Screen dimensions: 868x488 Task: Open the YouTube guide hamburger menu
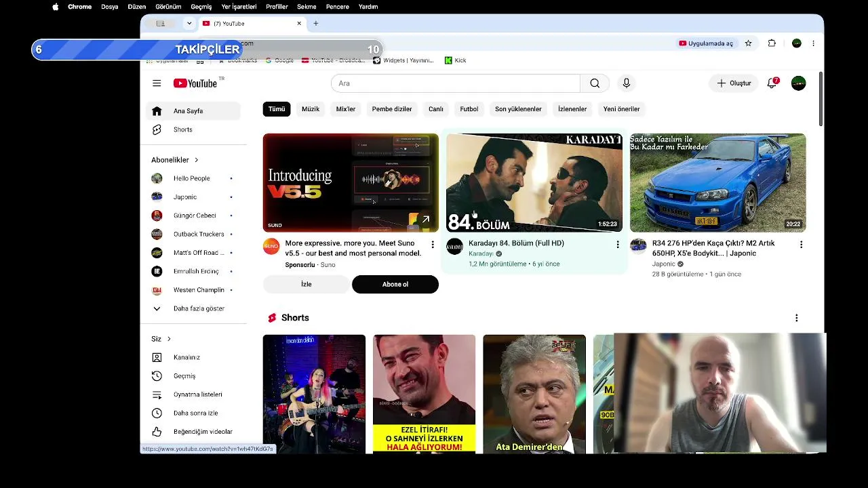(157, 83)
